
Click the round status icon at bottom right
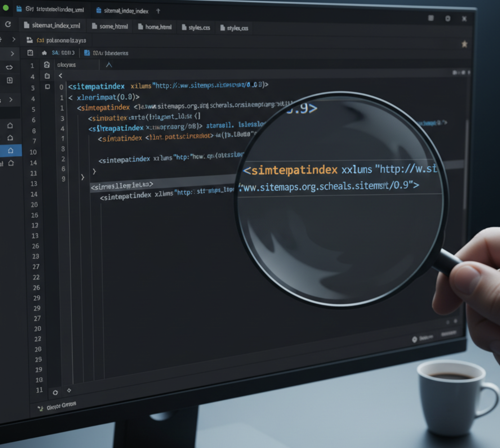[x=414, y=339]
